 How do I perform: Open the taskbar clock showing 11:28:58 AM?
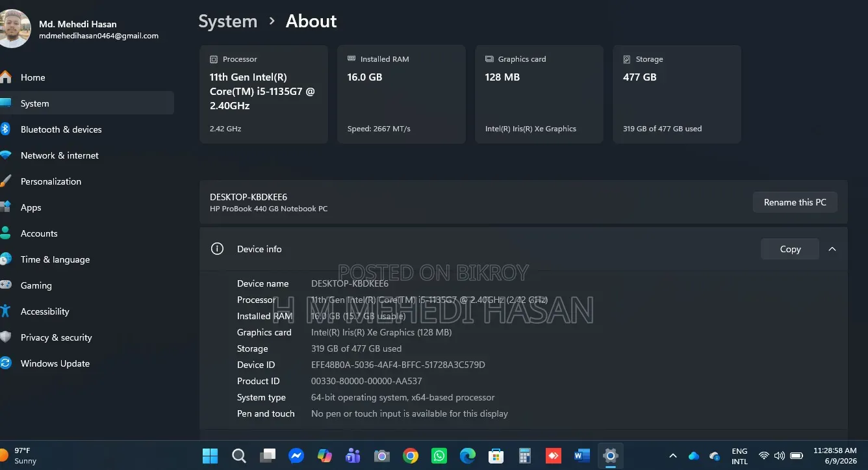point(835,456)
